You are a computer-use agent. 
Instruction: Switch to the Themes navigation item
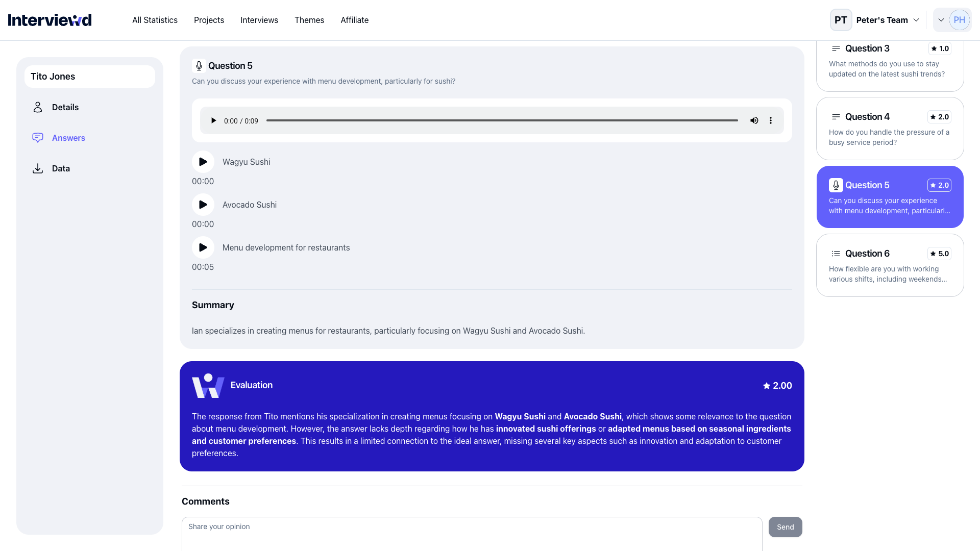pos(309,20)
